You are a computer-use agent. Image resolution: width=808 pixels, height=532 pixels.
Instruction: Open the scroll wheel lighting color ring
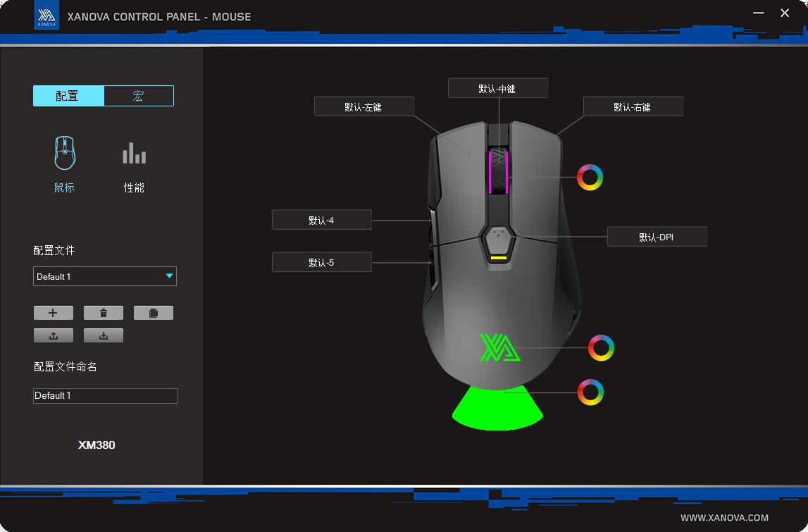pos(590,177)
